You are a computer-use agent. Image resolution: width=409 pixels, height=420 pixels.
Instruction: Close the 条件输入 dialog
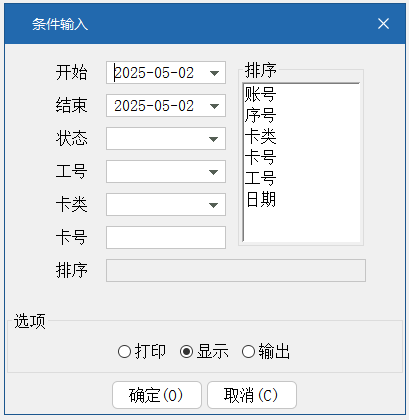[x=383, y=24]
